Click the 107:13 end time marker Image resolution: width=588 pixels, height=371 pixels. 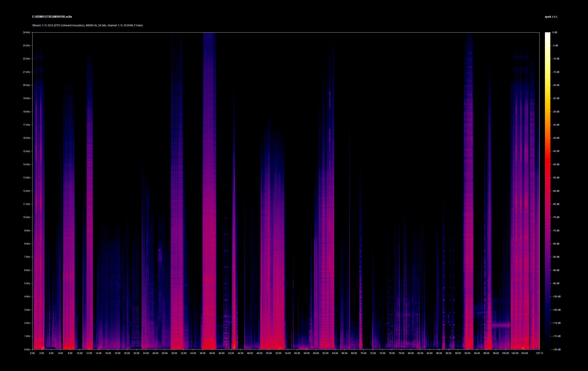tap(539, 353)
